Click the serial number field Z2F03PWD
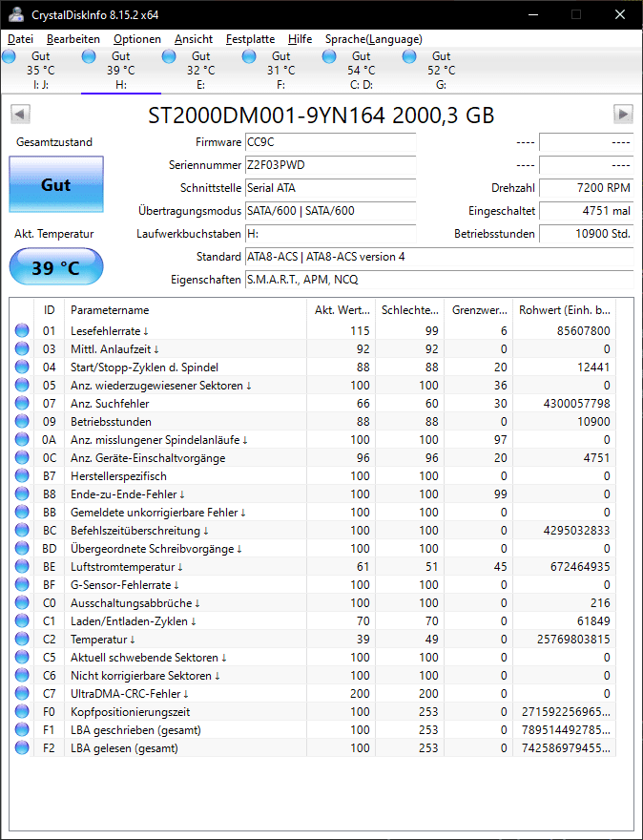 330,165
